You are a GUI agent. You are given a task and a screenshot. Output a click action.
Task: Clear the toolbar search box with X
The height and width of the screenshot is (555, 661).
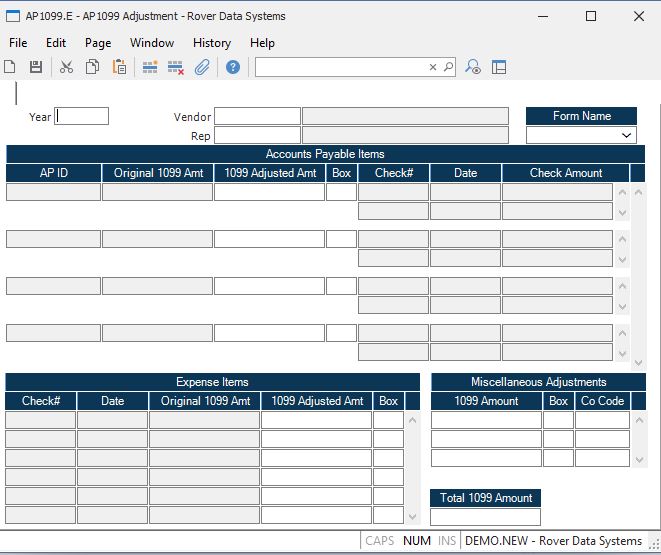point(433,67)
